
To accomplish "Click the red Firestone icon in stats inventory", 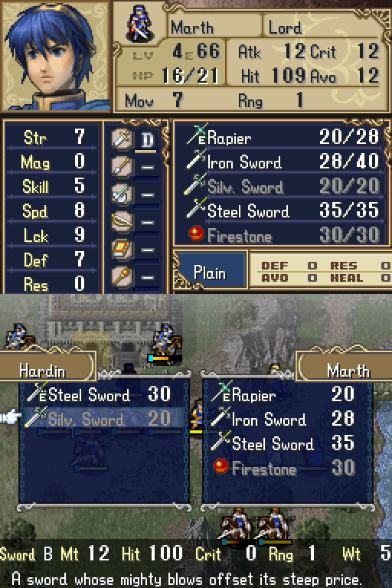I will [x=196, y=234].
